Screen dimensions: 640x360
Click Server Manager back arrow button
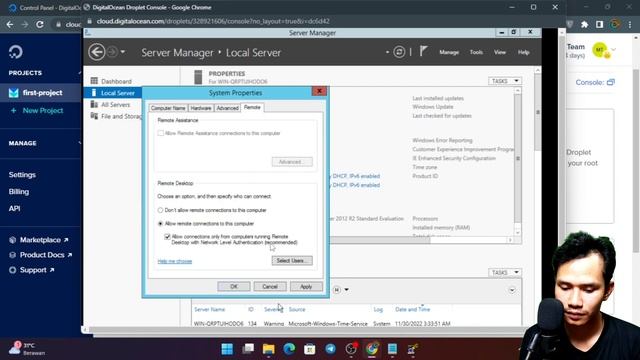tap(97, 52)
